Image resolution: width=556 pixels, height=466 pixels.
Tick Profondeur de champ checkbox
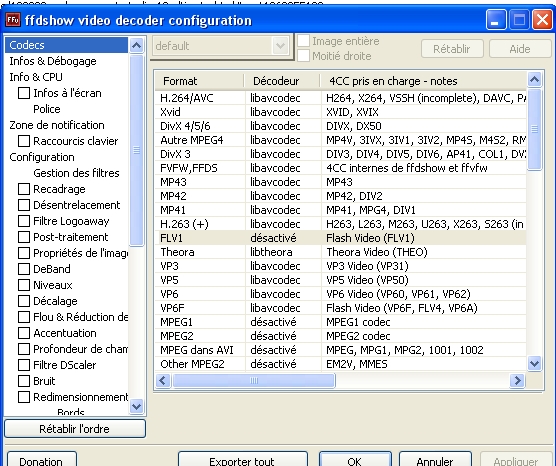click(x=24, y=349)
